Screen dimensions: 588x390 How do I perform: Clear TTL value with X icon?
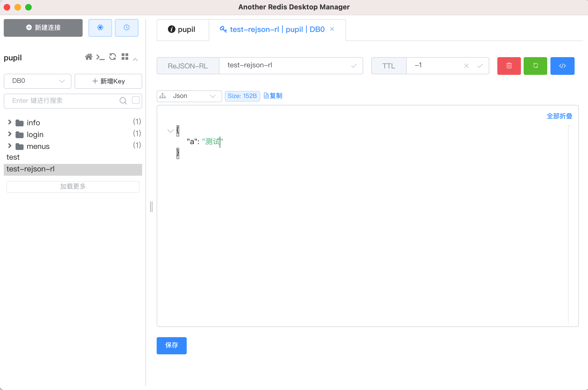tap(466, 66)
